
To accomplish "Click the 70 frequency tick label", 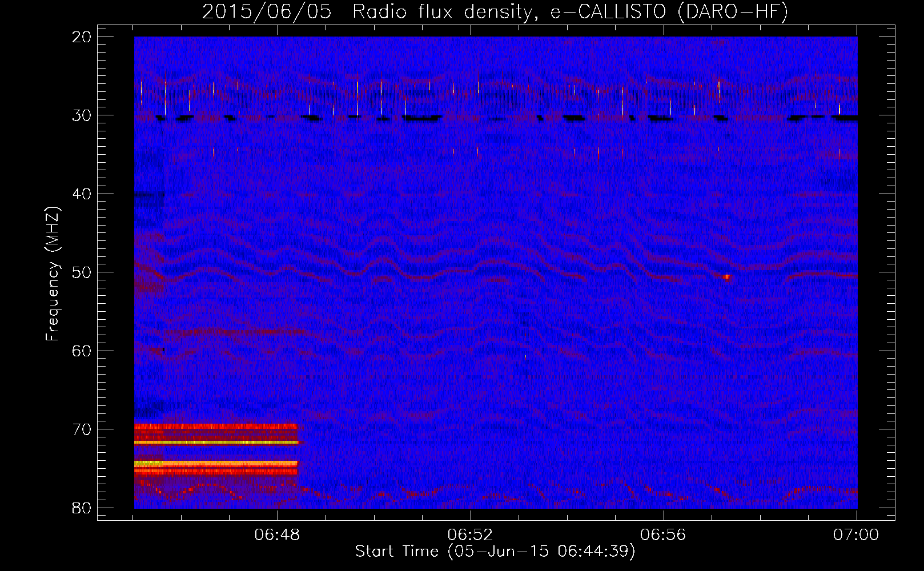I will [x=82, y=429].
